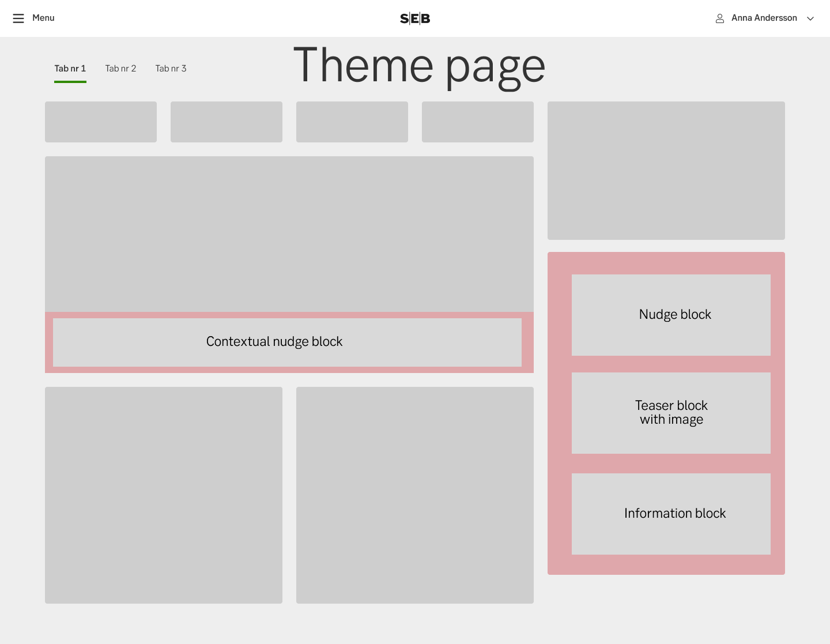
Task: Switch to Tab nr 3
Action: [x=171, y=68]
